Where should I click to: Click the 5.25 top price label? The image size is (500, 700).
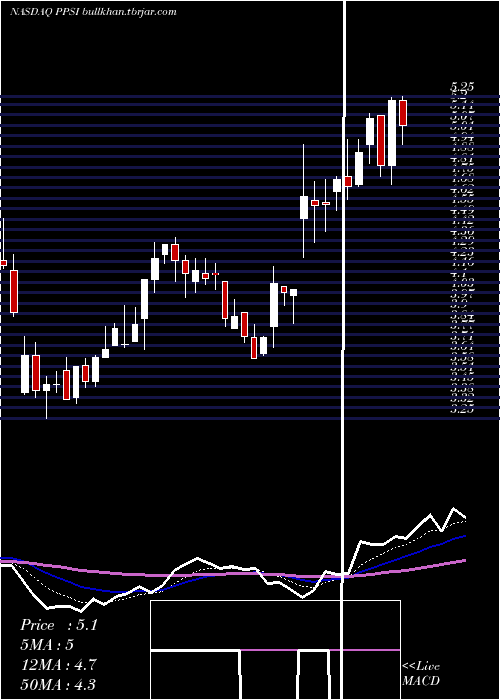pyautogui.click(x=462, y=87)
